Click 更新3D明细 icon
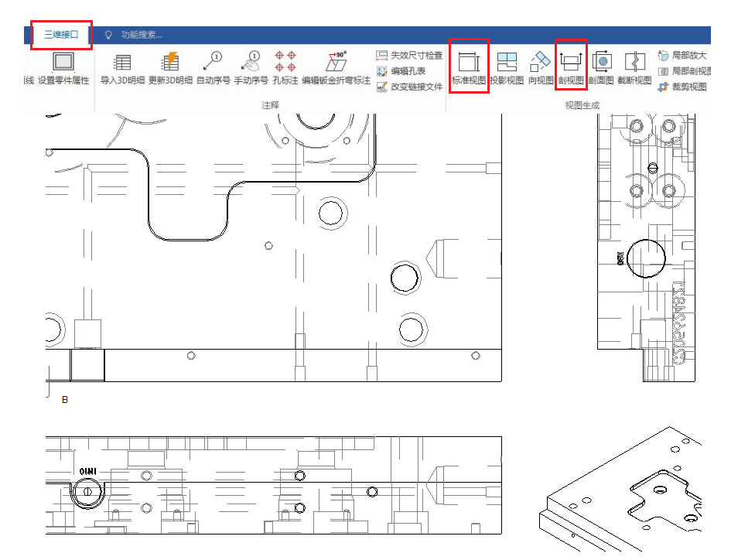The width and height of the screenshot is (755, 560). pyautogui.click(x=170, y=67)
